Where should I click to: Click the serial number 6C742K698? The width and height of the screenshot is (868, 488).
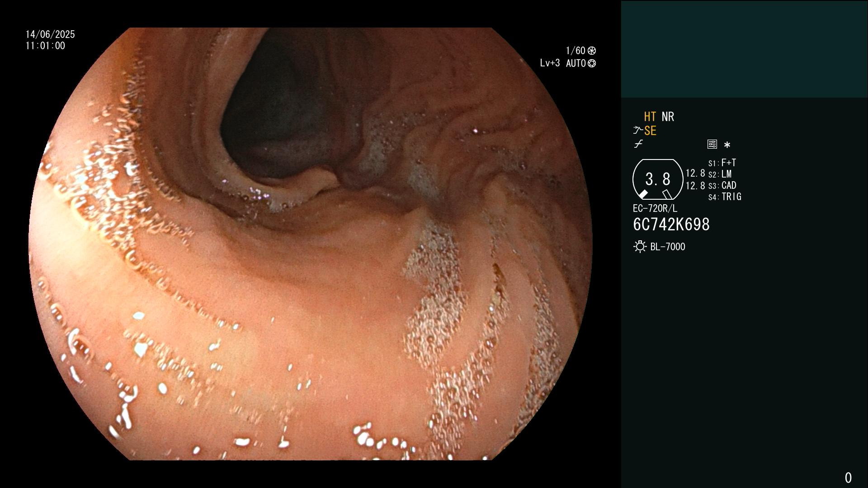click(671, 225)
